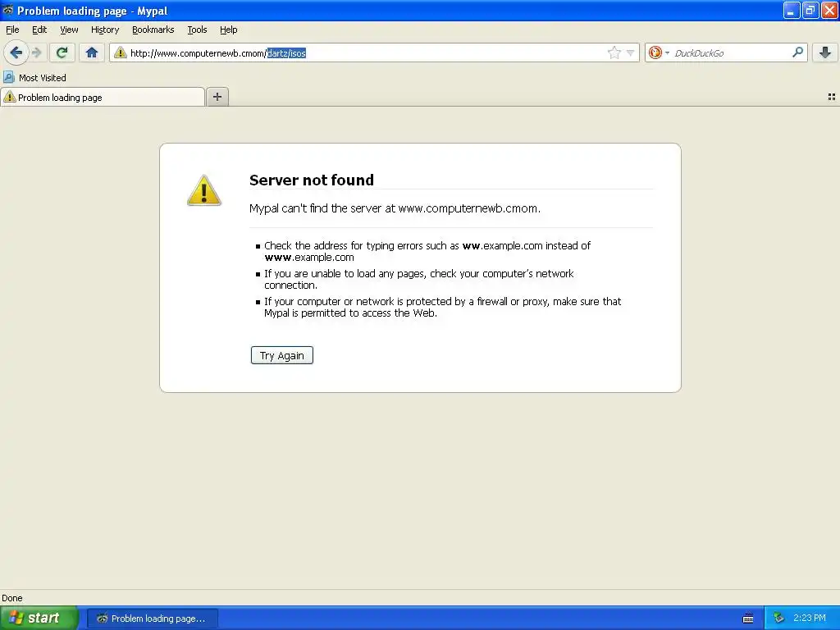The image size is (840, 630).
Task: Open the DuckDuckGo search engine selector
Action: (x=659, y=52)
